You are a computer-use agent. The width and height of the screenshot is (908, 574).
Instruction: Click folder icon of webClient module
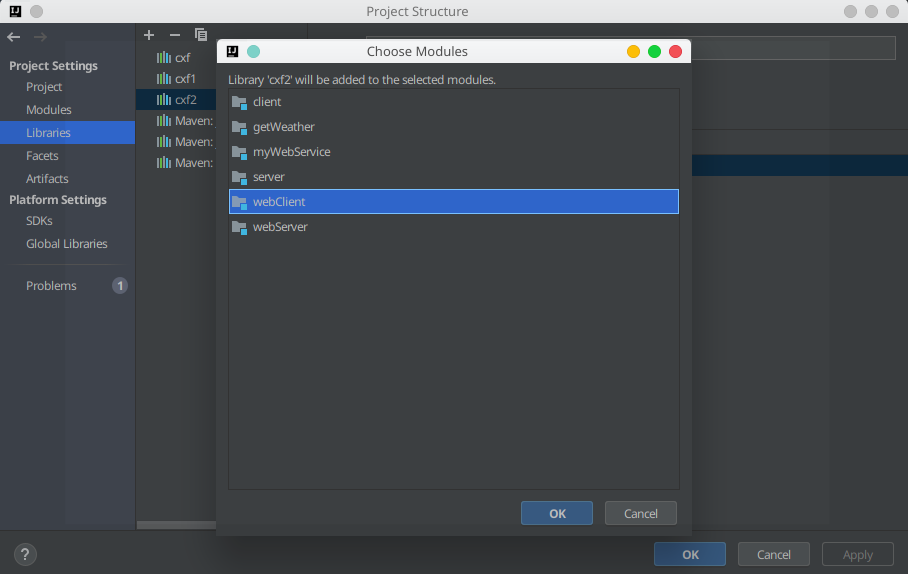[x=239, y=202]
